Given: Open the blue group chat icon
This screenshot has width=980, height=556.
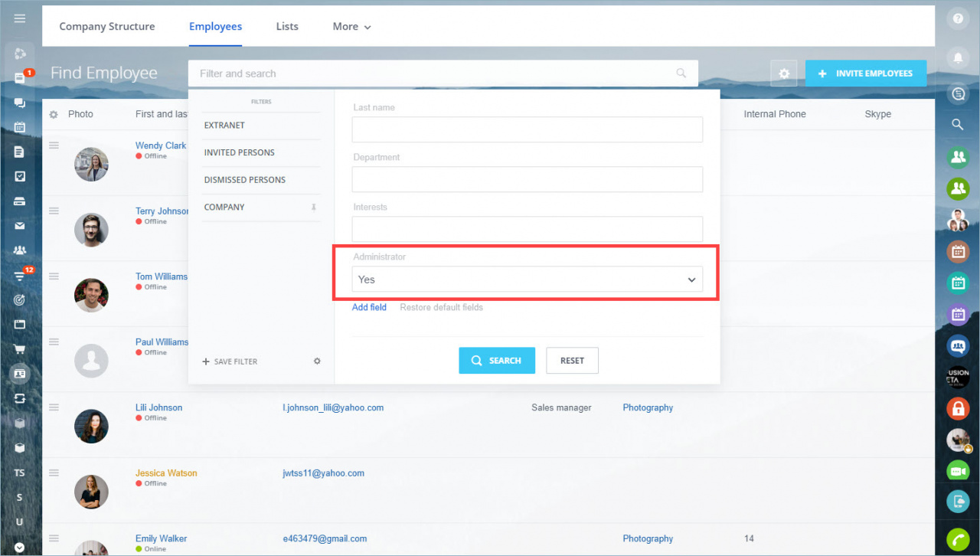Looking at the screenshot, I should click(958, 345).
